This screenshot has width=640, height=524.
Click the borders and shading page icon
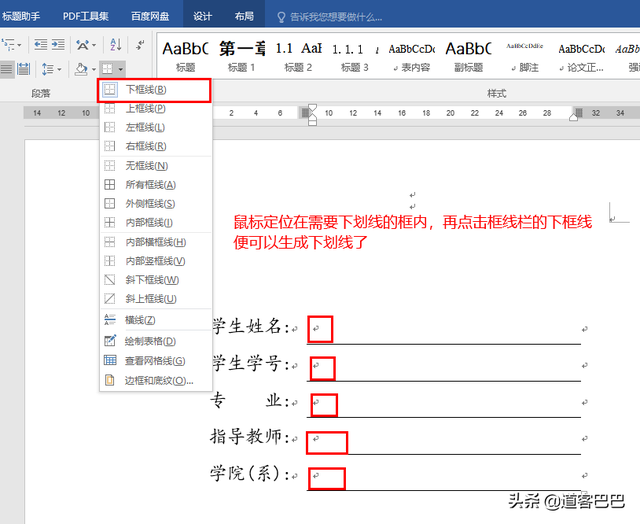[110, 380]
